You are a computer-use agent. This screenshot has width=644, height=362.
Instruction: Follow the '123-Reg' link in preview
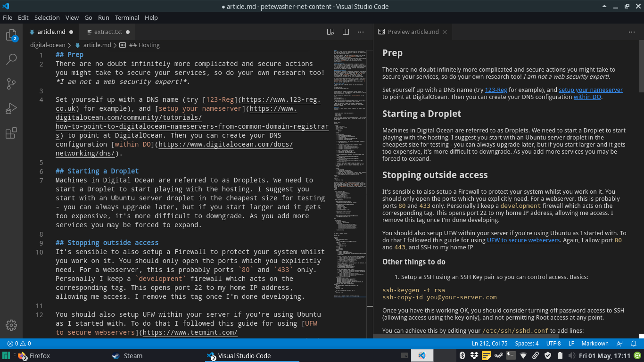pos(496,90)
